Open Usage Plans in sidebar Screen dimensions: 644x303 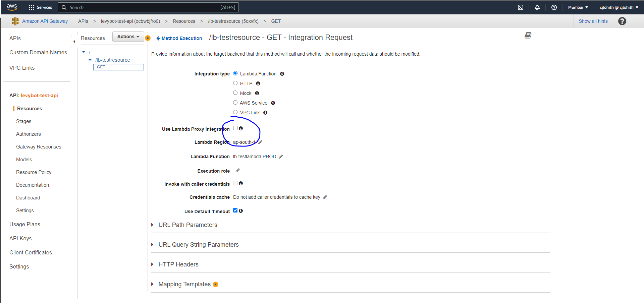click(25, 224)
